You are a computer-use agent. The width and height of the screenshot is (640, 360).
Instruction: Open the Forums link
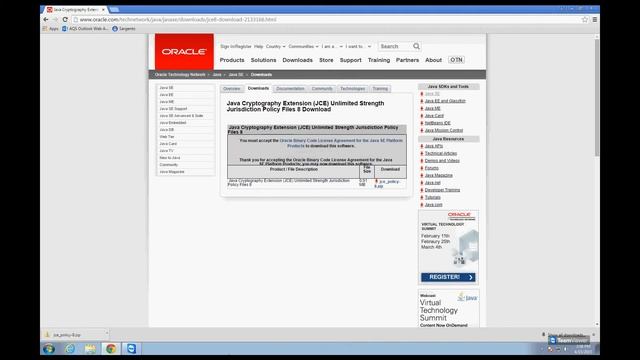tap(431, 168)
